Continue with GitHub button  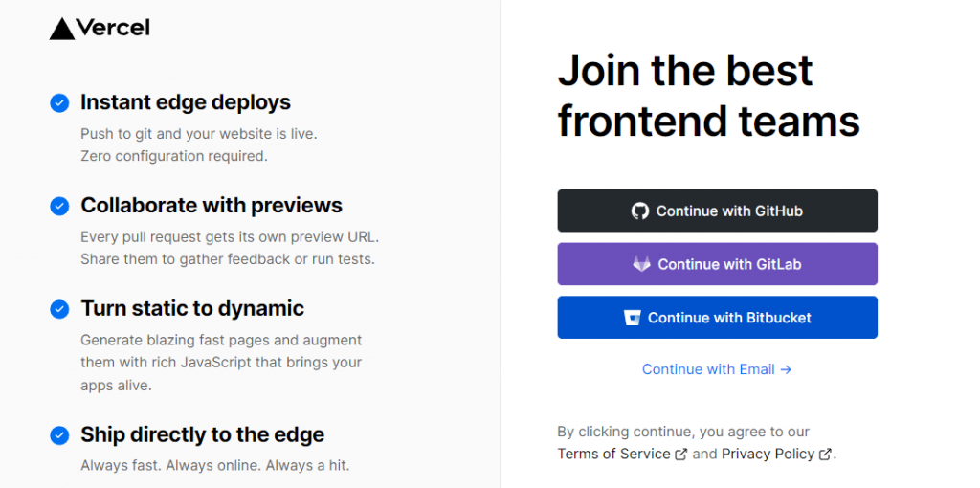718,211
